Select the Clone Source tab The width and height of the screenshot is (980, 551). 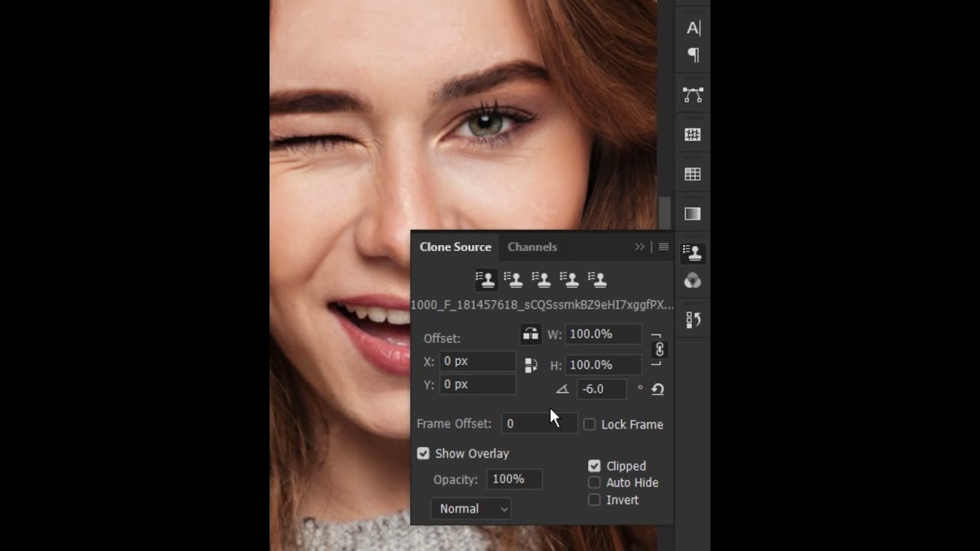point(456,246)
